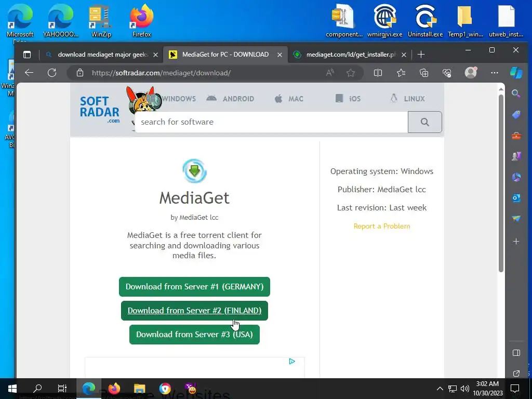The image size is (532, 399).
Task: Open the sidebar Tools briefcase icon
Action: [x=516, y=136]
